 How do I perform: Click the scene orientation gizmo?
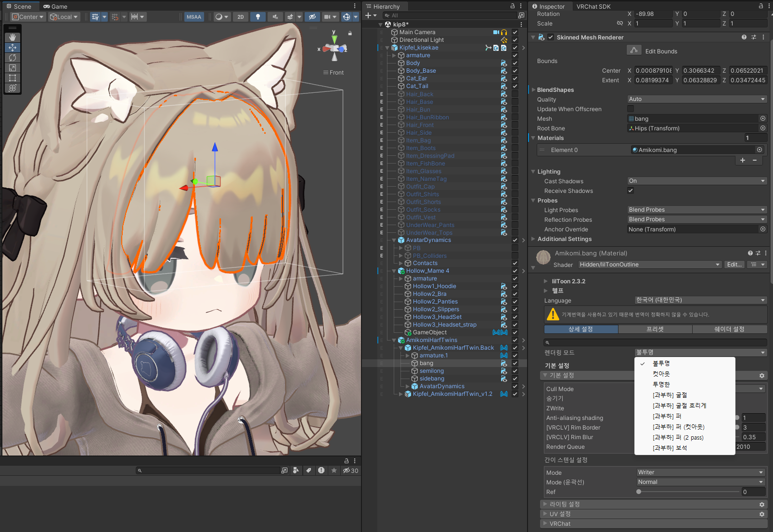[335, 48]
